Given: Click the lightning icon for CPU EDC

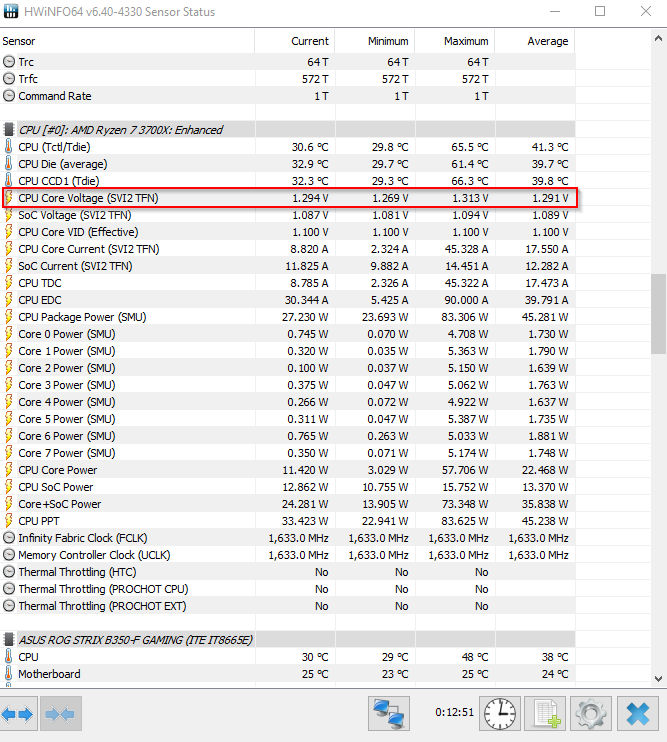Looking at the screenshot, I should (x=9, y=300).
